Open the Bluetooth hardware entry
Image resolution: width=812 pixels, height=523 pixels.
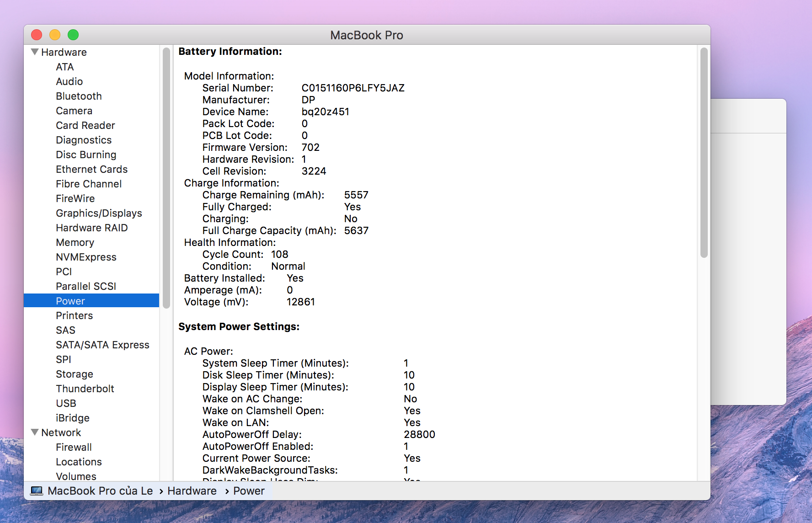coord(79,96)
